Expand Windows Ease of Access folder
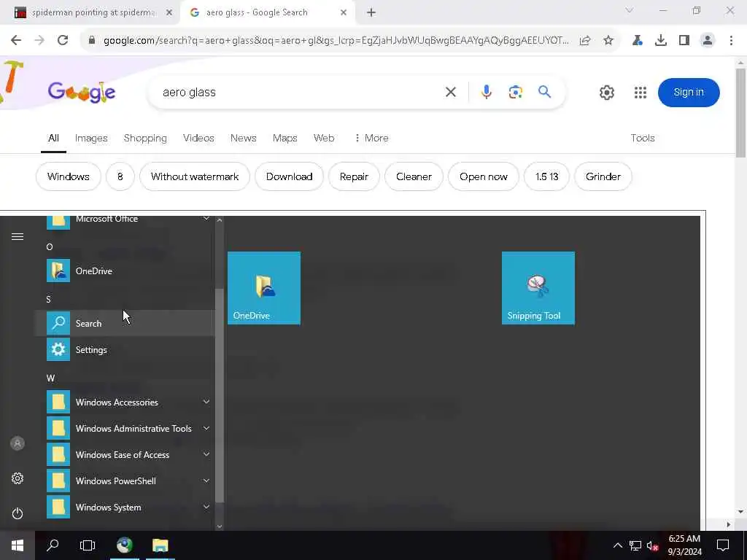 pos(125,455)
